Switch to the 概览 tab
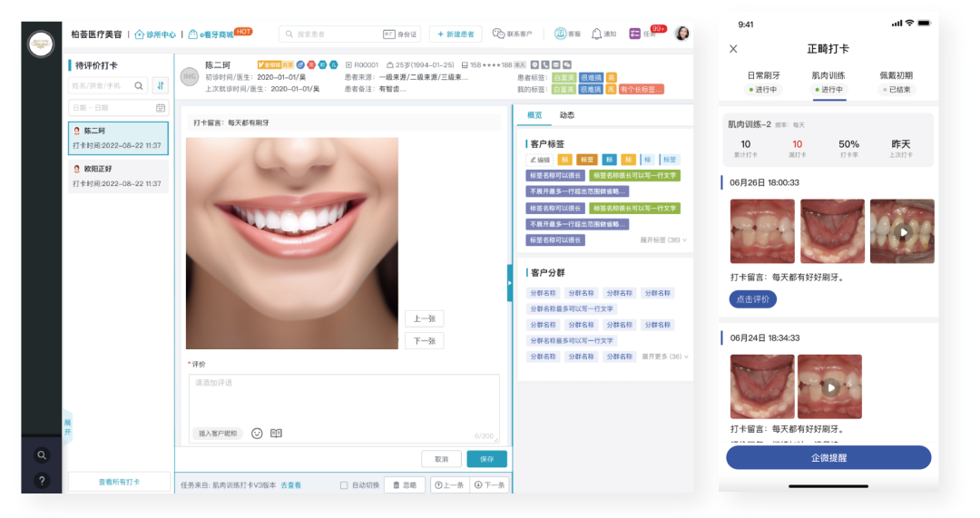This screenshot has height=518, width=980. point(534,115)
